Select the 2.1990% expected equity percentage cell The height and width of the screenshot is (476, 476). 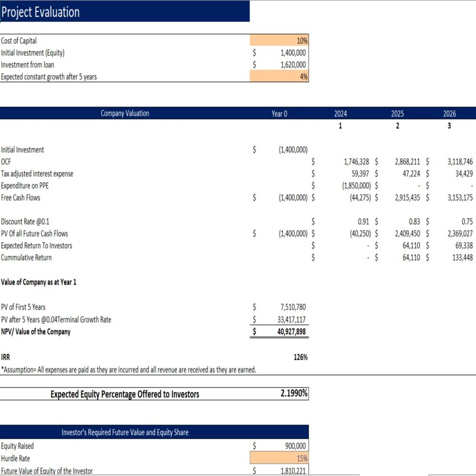(293, 394)
